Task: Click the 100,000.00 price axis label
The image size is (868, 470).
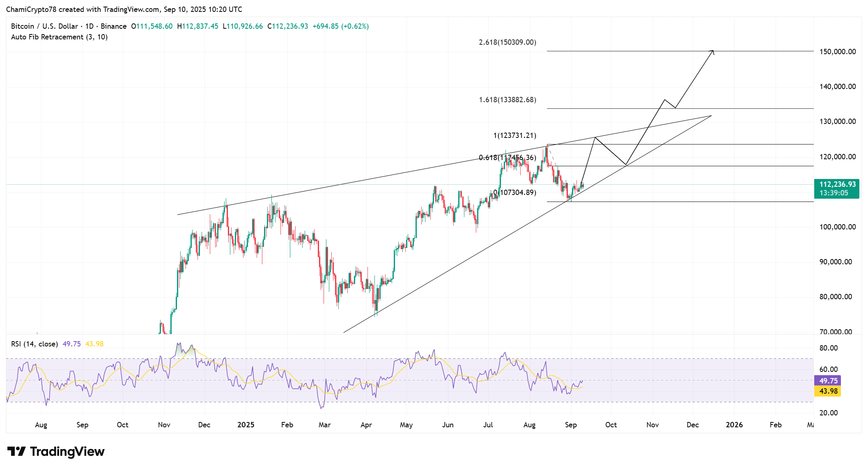Action: tap(837, 227)
